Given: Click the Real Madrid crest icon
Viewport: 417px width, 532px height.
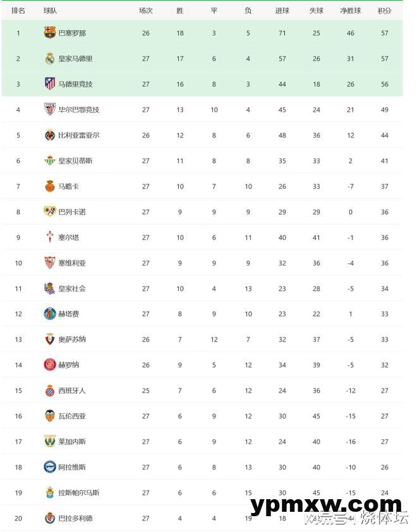Looking at the screenshot, I should [50, 59].
